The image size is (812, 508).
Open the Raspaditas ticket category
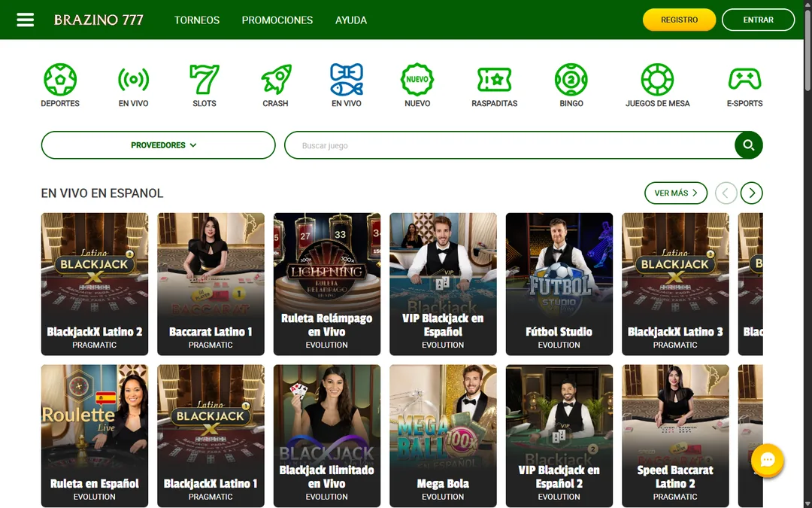(x=495, y=85)
